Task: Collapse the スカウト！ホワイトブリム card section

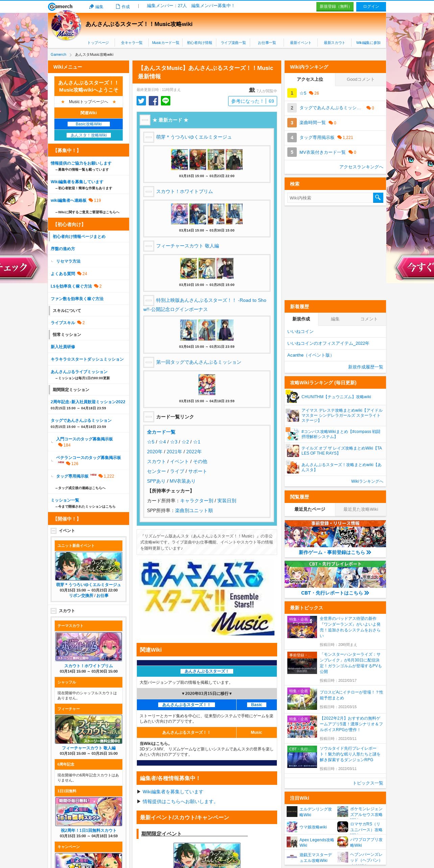Action: (149, 191)
